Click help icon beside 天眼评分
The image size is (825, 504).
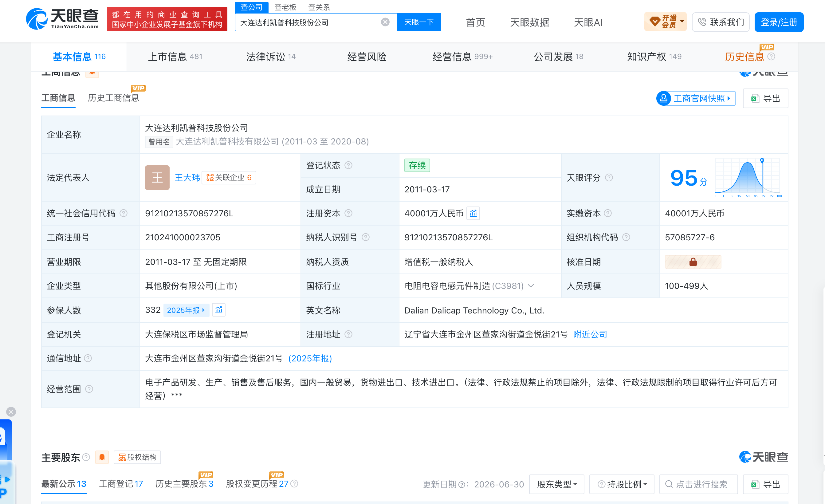(609, 178)
